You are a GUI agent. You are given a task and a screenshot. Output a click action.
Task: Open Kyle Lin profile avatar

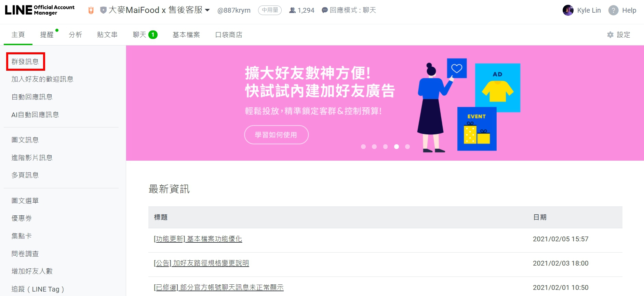click(x=568, y=10)
